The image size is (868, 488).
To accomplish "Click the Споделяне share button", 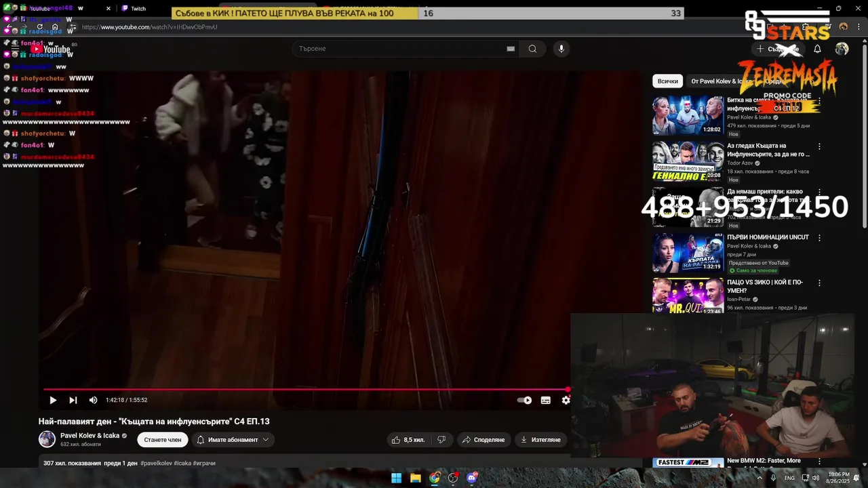I will (x=484, y=440).
